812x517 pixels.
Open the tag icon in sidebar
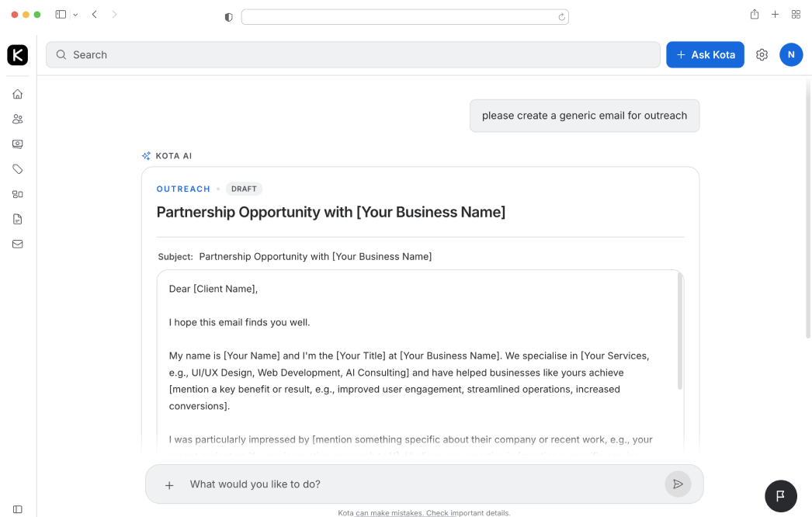coord(18,169)
